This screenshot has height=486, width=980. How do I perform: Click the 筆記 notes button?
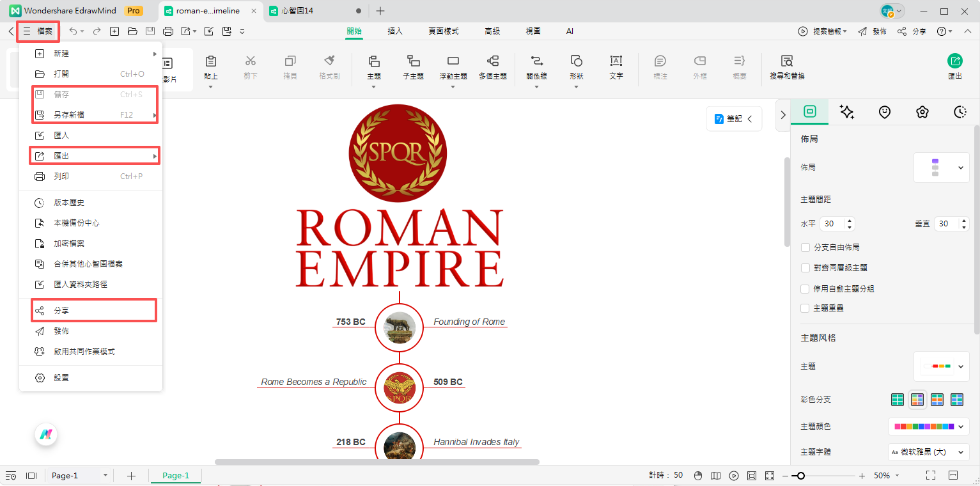click(734, 119)
